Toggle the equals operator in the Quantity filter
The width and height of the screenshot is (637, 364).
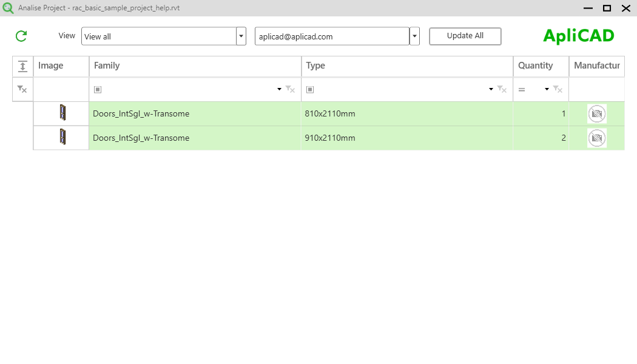[x=522, y=89]
